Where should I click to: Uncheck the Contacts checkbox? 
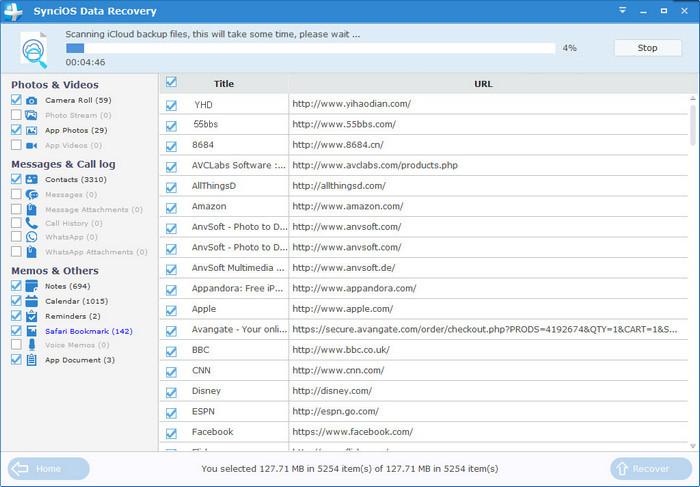pyautogui.click(x=16, y=179)
